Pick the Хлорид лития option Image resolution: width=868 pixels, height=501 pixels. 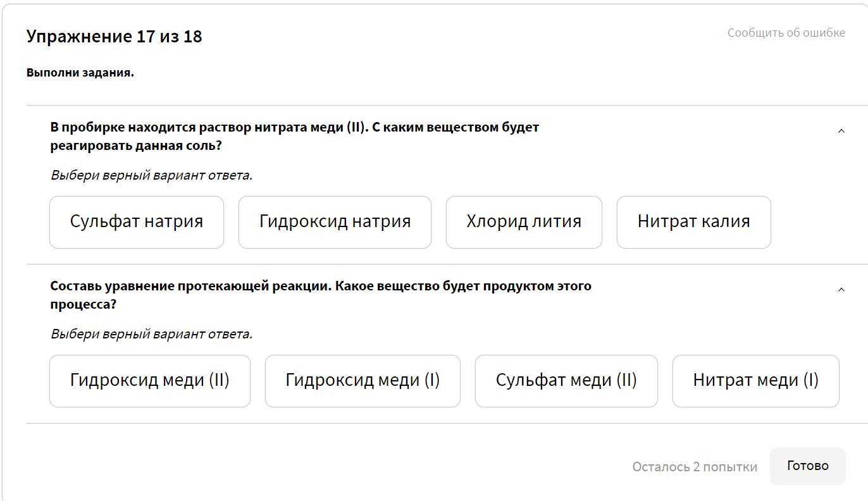coord(524,222)
